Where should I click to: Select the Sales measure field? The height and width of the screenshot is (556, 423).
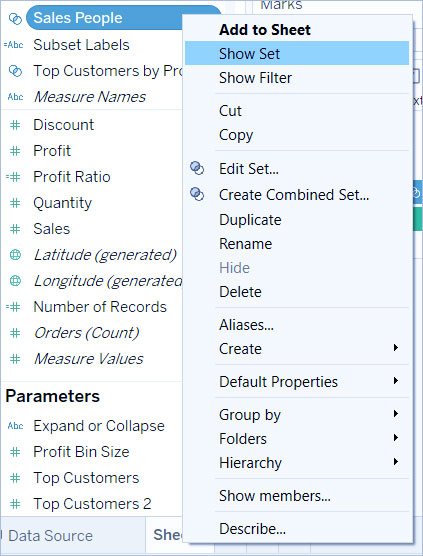click(51, 229)
